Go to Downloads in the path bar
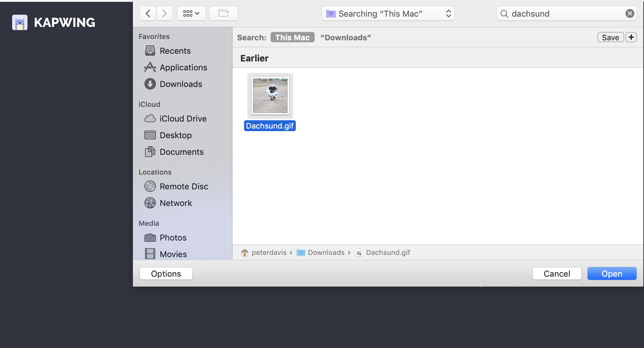 tap(326, 253)
